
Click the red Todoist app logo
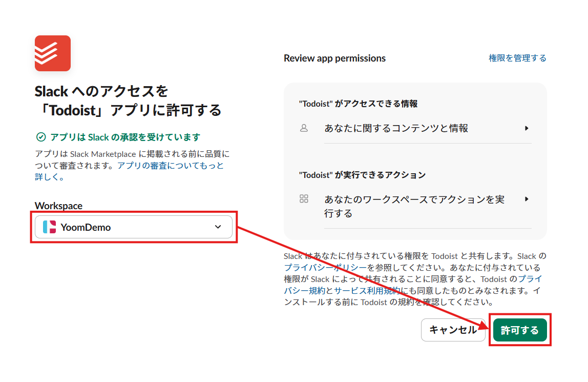(52, 53)
